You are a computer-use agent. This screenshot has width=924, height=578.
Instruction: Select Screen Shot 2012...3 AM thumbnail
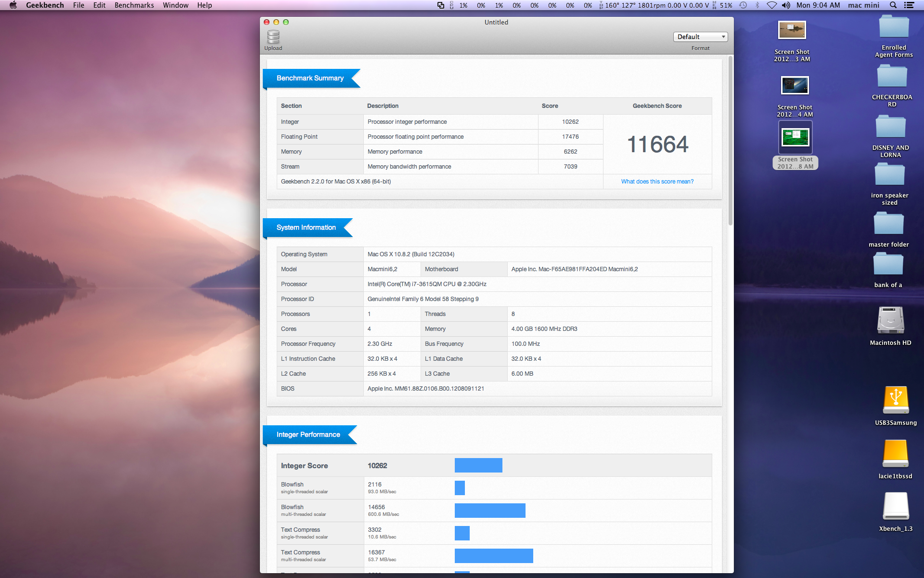792,30
